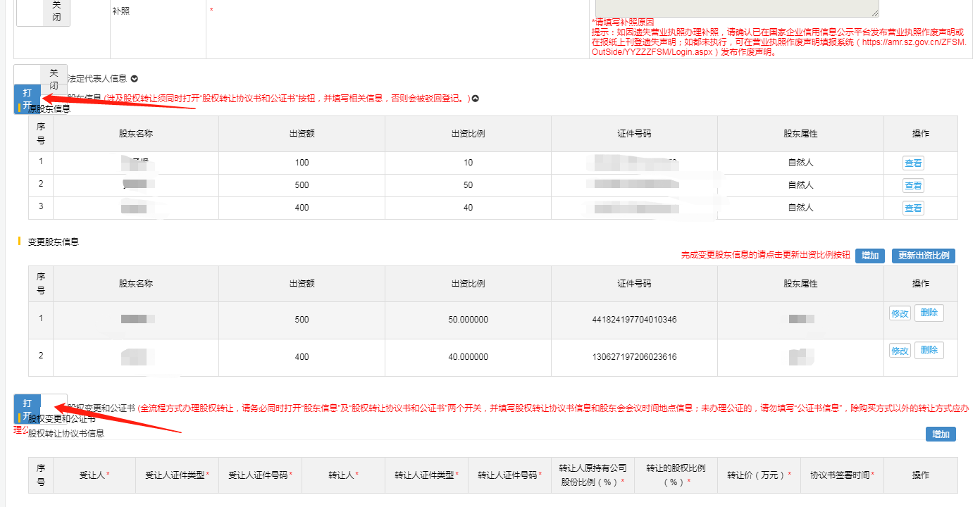
Task: Click 删除 for changed shareholder row 1
Action: 929,313
